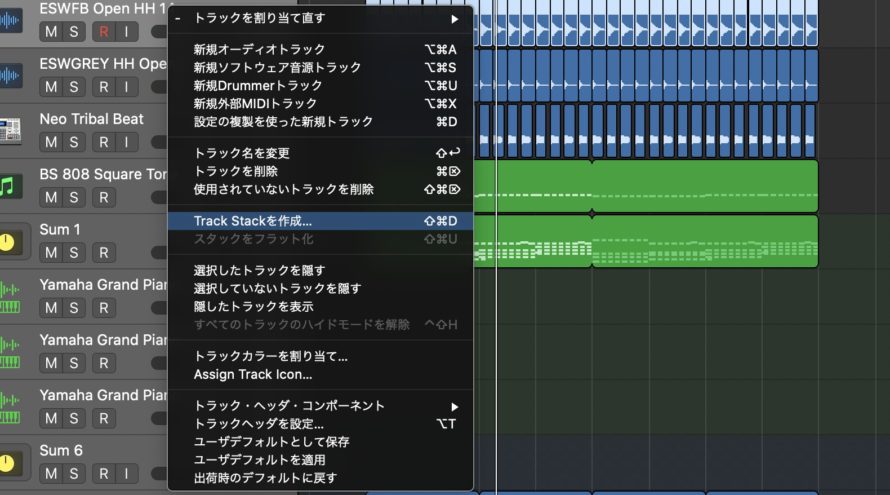This screenshot has width=890, height=495.
Task: Click the Neo Tribal Beat drum machine icon
Action: (x=12, y=130)
